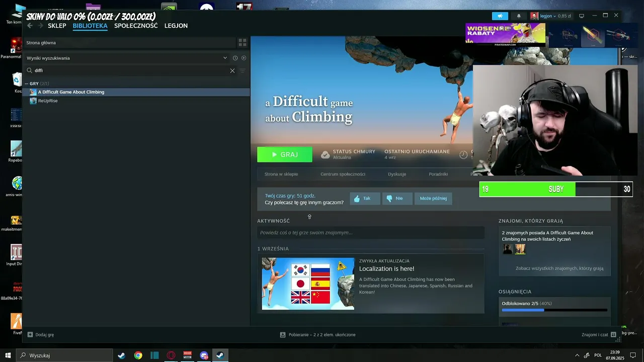Open the Windows Start menu
This screenshot has width=644, height=362.
tap(8, 355)
